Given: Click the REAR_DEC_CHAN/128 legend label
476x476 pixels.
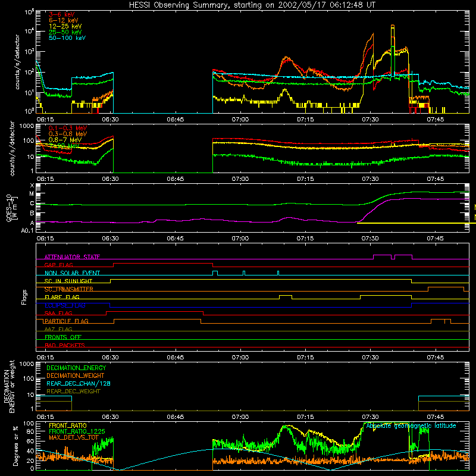Looking at the screenshot, I should [x=79, y=384].
